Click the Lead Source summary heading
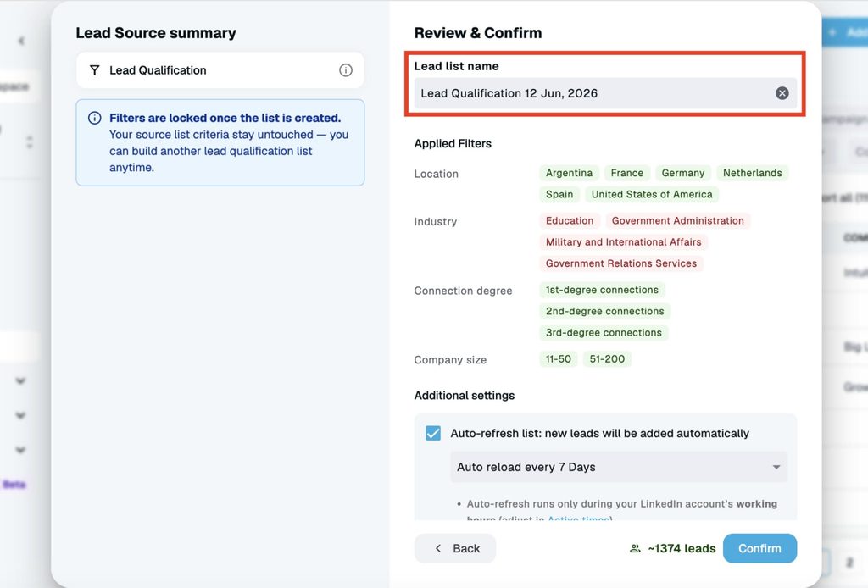Viewport: 868px width, 588px height. click(x=156, y=33)
